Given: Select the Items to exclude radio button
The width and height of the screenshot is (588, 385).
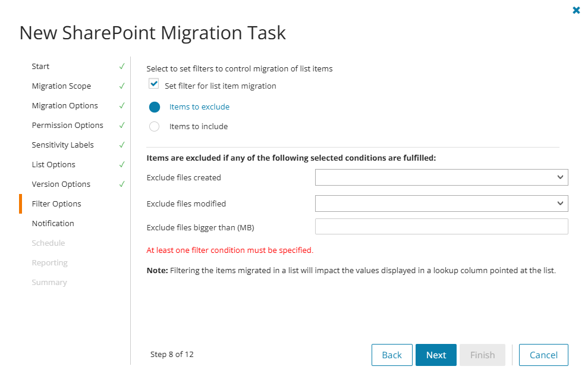Looking at the screenshot, I should coord(155,107).
